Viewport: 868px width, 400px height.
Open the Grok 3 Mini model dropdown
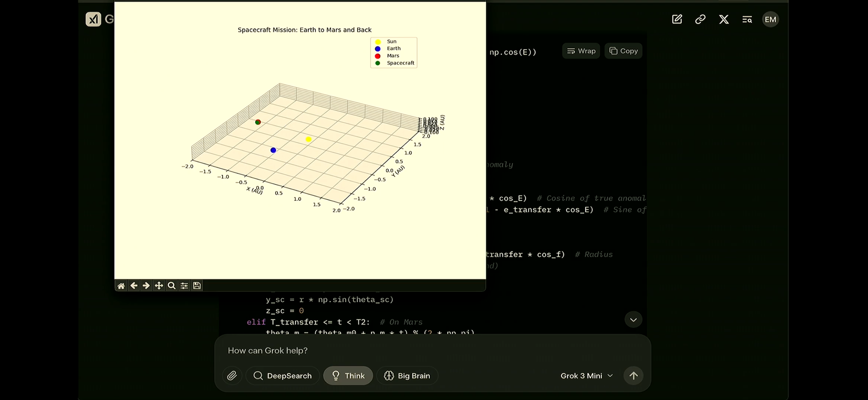point(586,376)
